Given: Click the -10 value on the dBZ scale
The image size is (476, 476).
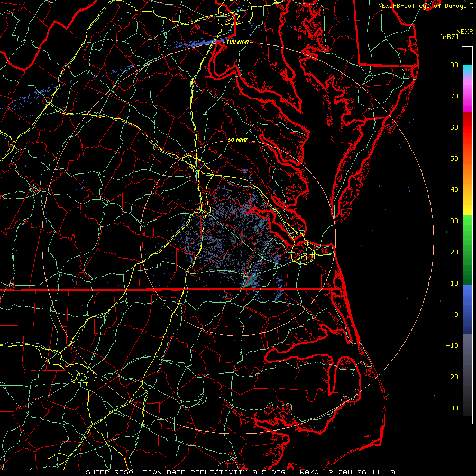Looking at the screenshot, I should tap(452, 346).
